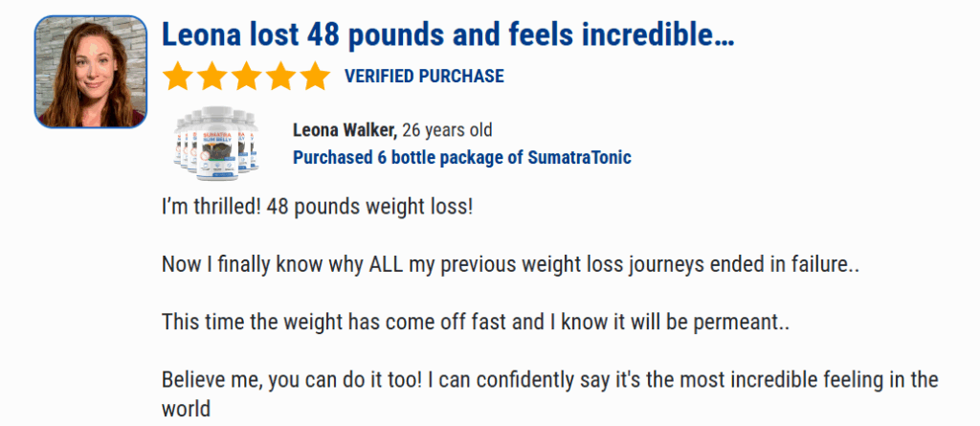Click the reviewer name Leona Walker
The height and width of the screenshot is (426, 980).
click(345, 130)
